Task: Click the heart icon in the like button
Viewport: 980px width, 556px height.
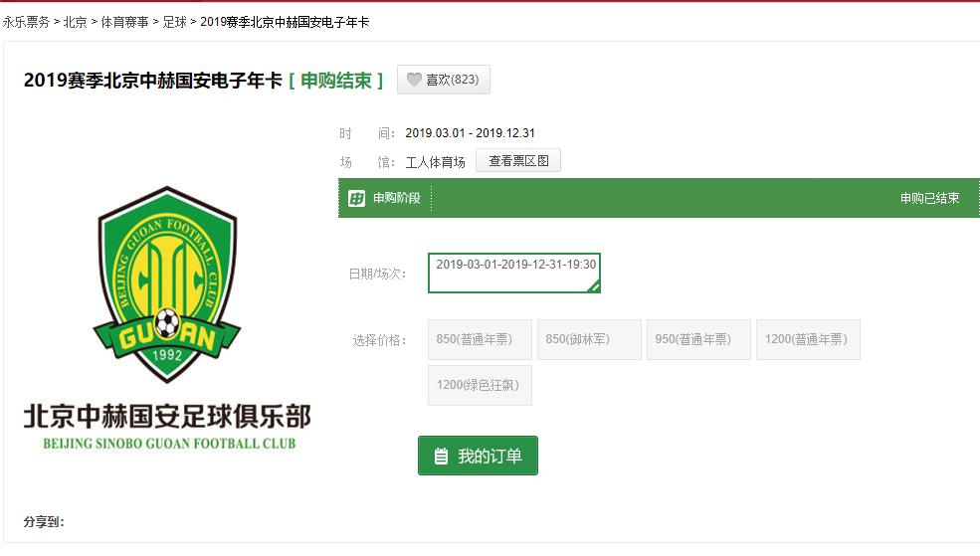Action: pos(414,80)
